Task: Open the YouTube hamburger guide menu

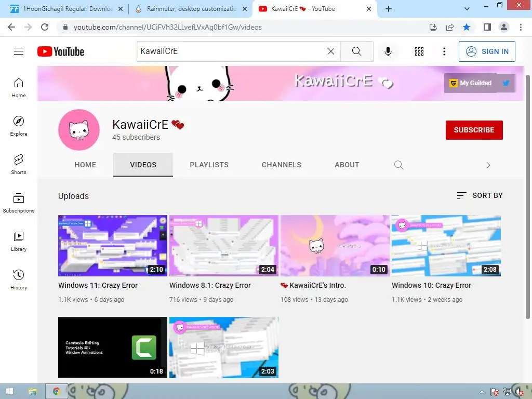Action: click(19, 51)
